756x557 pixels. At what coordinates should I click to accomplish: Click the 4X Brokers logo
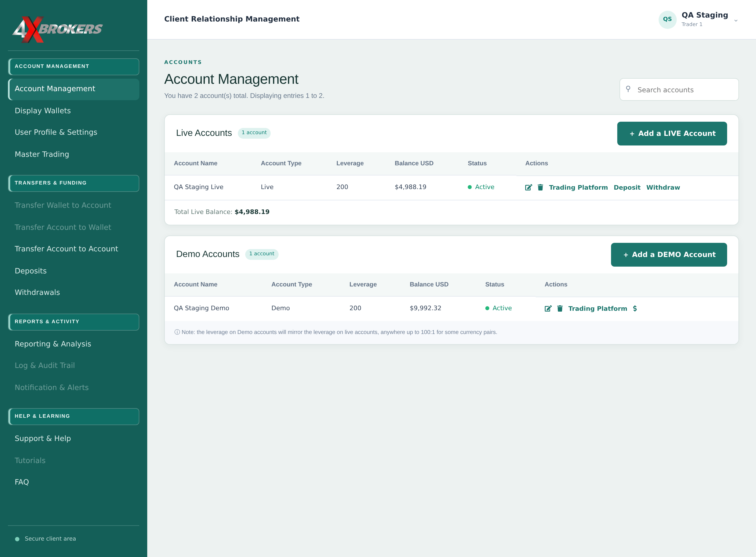[x=57, y=29]
